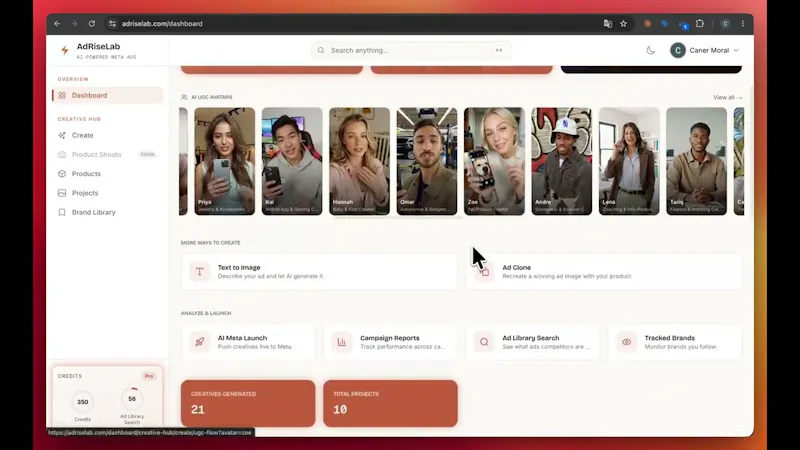This screenshot has width=800, height=450.
Task: Open the Brand Library section
Action: 107,212
